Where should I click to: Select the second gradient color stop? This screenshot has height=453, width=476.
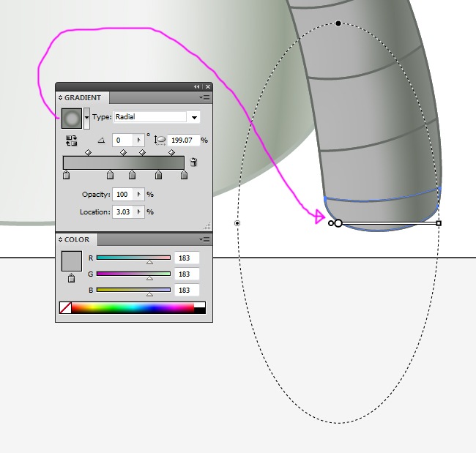(110, 175)
